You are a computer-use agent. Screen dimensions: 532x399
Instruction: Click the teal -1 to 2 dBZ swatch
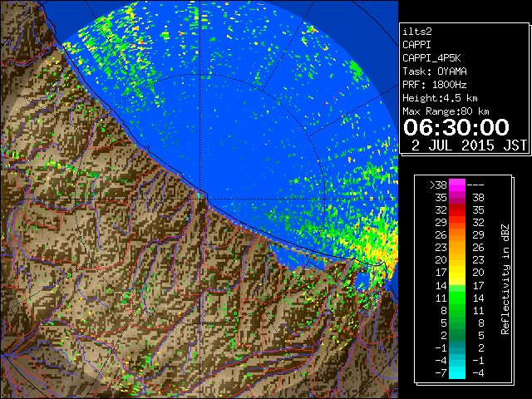(x=457, y=347)
